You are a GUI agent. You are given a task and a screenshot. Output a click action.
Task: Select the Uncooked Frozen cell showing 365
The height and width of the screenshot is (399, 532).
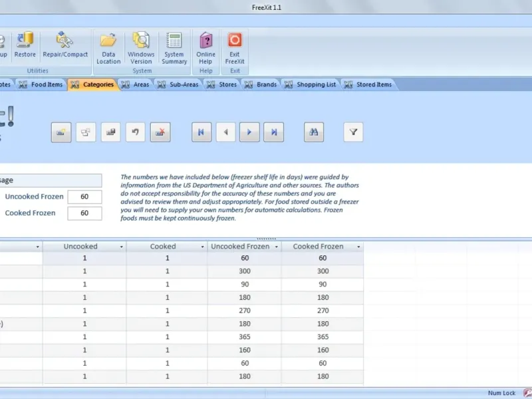(244, 337)
